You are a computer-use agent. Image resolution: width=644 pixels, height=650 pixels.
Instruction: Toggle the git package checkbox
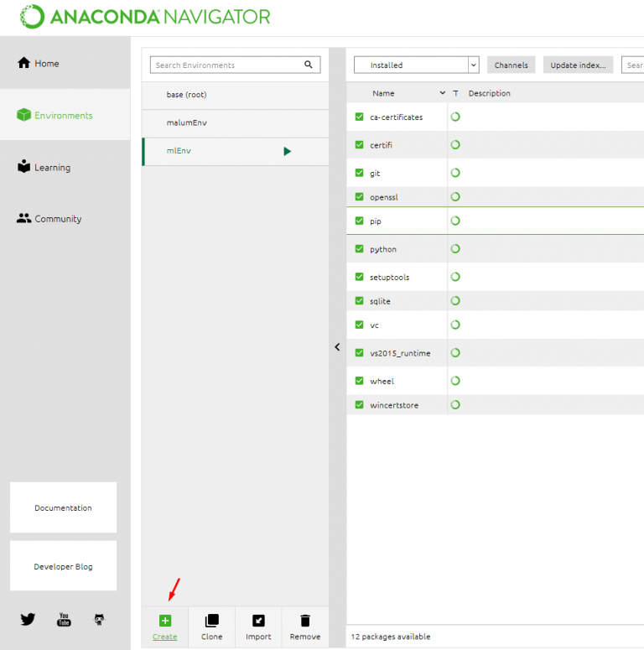[x=359, y=173]
